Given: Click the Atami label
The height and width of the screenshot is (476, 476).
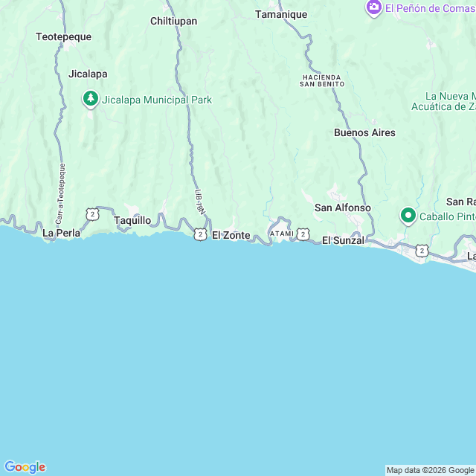Looking at the screenshot, I should pos(282,234).
